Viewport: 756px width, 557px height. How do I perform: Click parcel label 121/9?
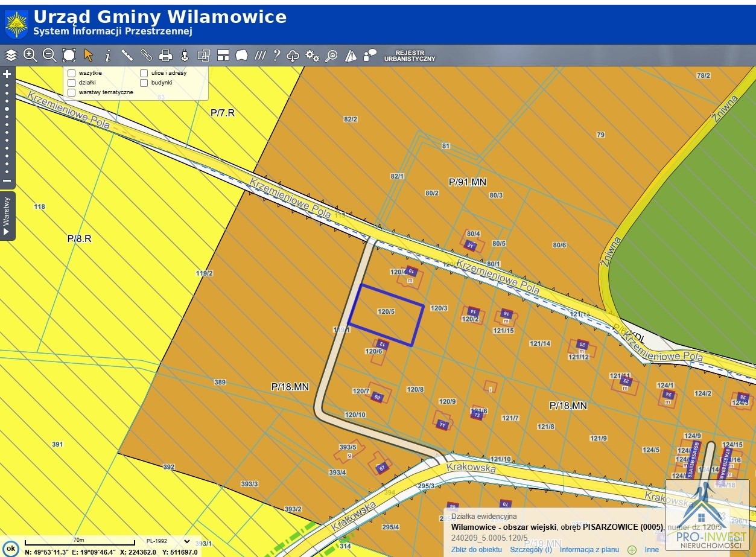[599, 439]
